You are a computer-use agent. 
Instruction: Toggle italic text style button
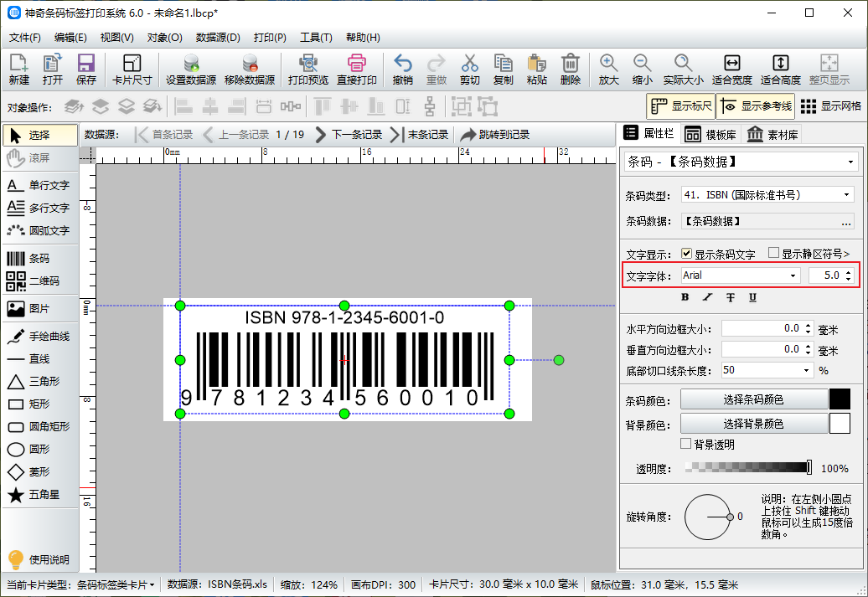pyautogui.click(x=707, y=297)
